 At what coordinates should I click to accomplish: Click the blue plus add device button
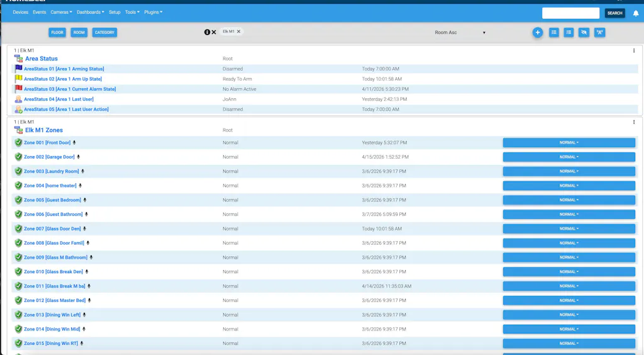coord(537,32)
